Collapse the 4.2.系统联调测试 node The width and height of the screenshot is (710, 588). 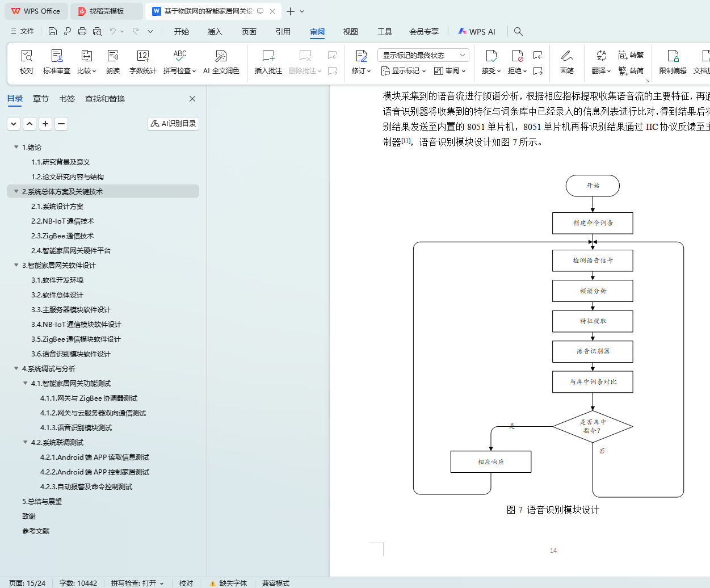coord(25,442)
